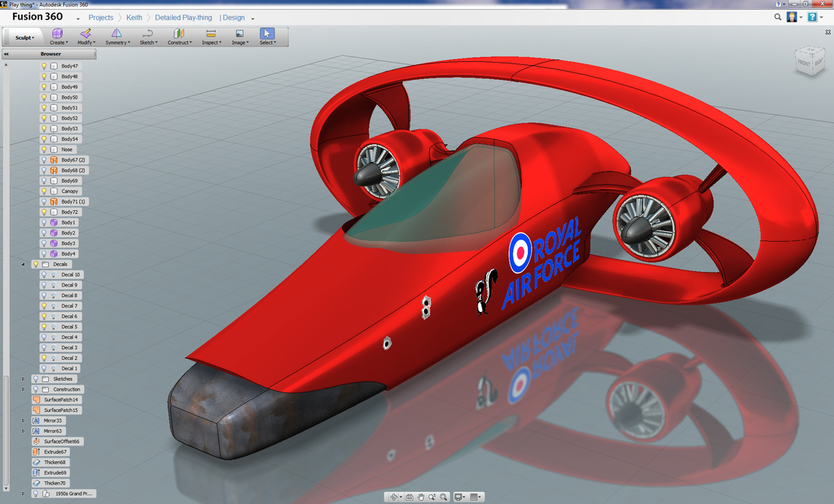Collapse the Decals folder
The image size is (834, 504).
click(23, 265)
